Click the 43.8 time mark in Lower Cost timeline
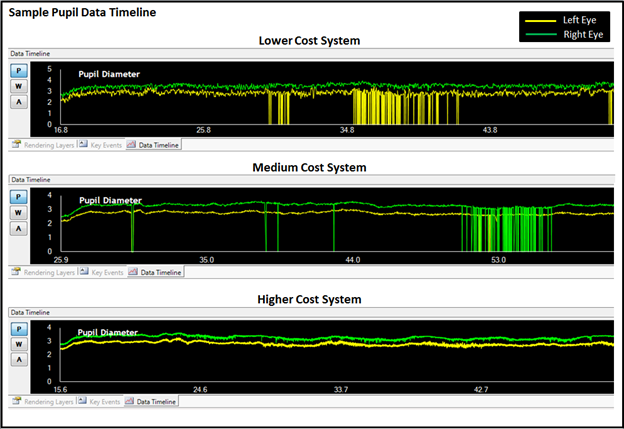The width and height of the screenshot is (624, 429). tap(490, 130)
